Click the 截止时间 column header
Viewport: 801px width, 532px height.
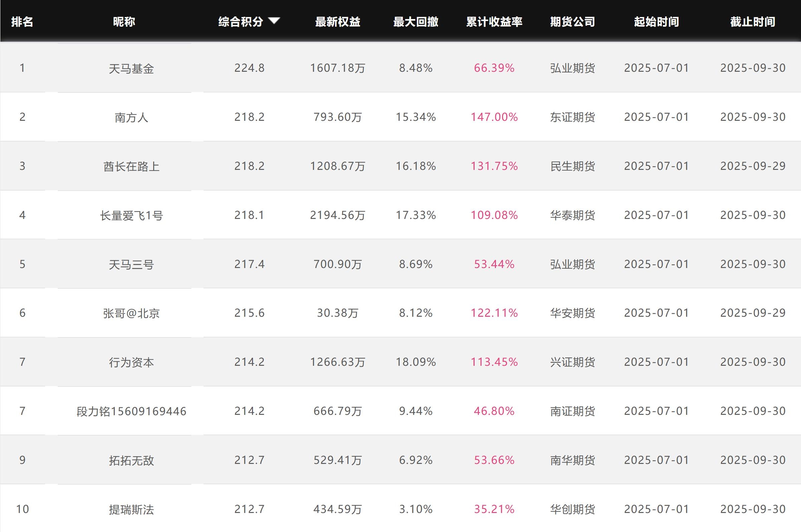pyautogui.click(x=753, y=22)
